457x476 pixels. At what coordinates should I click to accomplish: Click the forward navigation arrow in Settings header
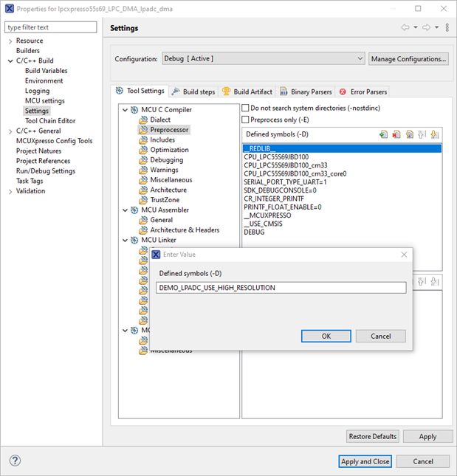coord(426,27)
